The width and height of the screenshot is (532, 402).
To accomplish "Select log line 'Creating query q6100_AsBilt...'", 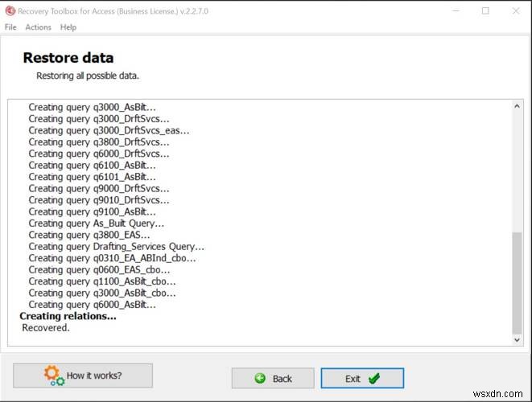I will (92, 166).
